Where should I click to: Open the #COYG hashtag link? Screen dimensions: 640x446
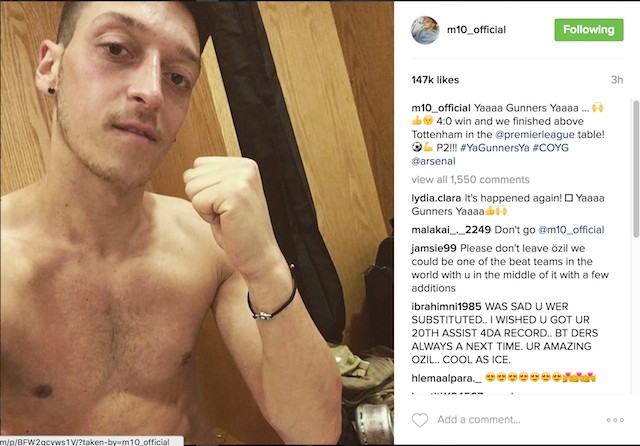click(x=551, y=148)
